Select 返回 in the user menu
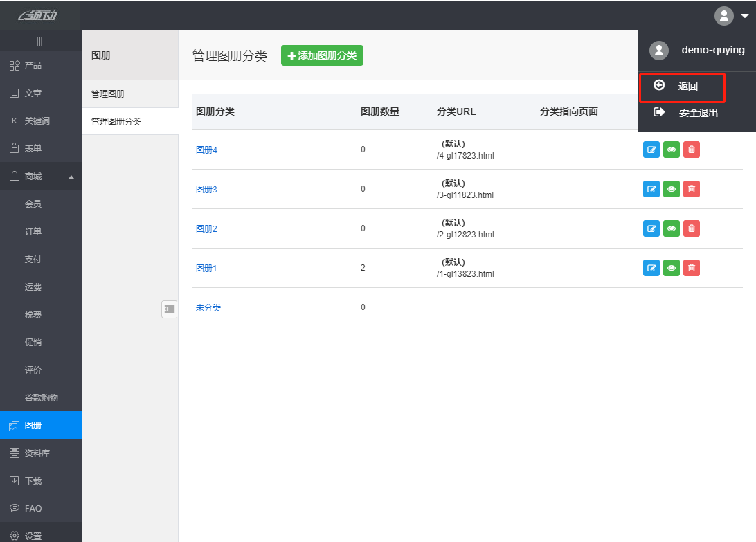 pos(687,87)
